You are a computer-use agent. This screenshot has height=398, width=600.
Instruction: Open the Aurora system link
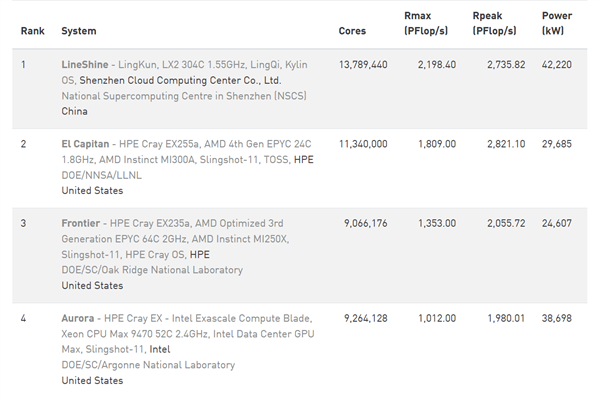point(78,318)
